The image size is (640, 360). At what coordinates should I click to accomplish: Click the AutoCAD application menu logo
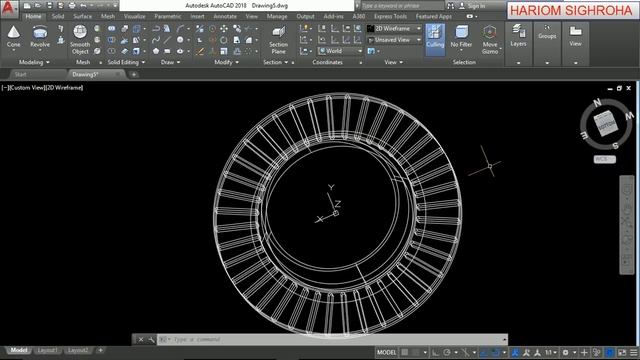8,8
